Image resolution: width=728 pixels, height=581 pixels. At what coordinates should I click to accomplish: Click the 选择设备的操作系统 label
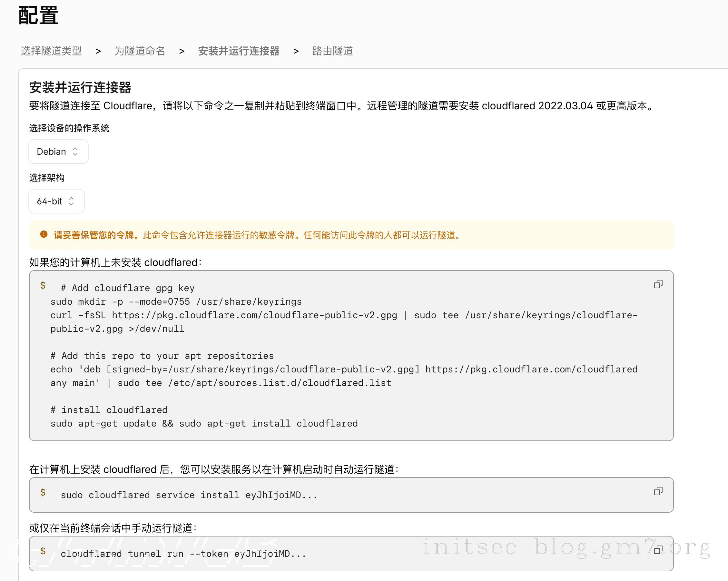[69, 128]
